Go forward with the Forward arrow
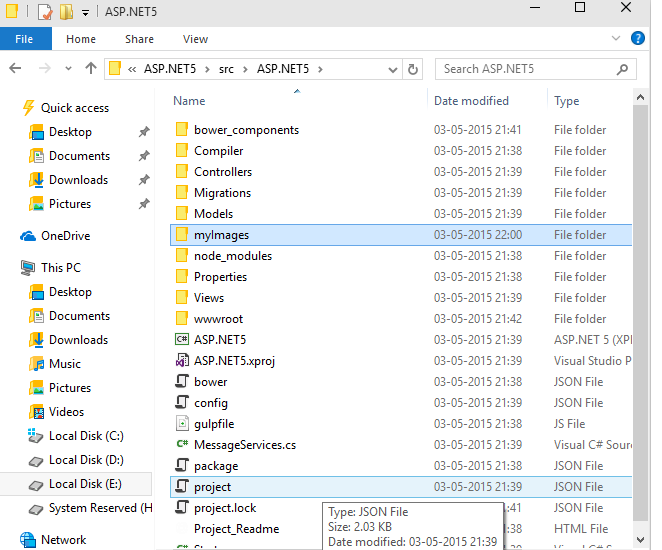662x550 pixels. coord(44,68)
